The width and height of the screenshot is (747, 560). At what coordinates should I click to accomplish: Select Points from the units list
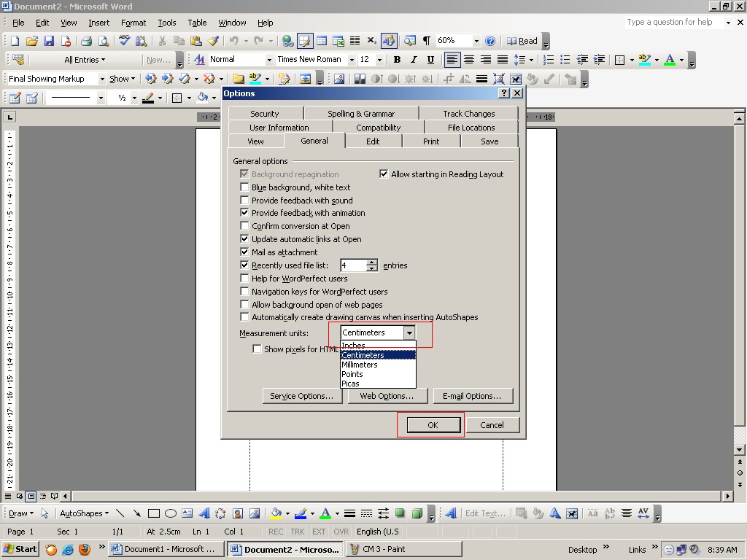[379, 374]
